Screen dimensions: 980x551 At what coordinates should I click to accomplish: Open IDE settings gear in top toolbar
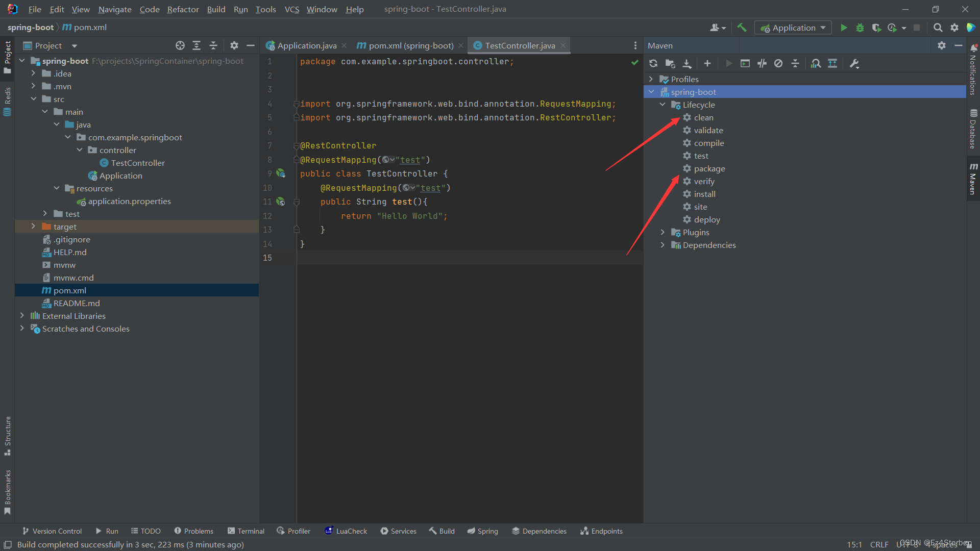[x=954, y=28]
